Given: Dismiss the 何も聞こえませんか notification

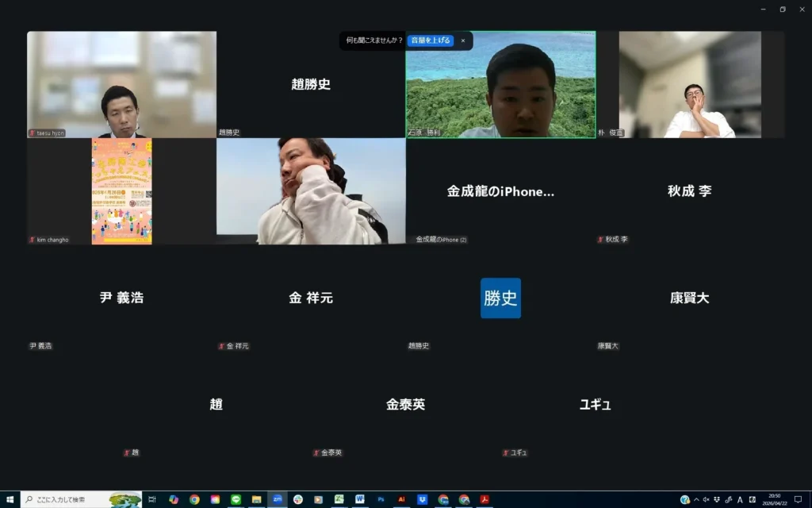Looking at the screenshot, I should click(x=463, y=40).
